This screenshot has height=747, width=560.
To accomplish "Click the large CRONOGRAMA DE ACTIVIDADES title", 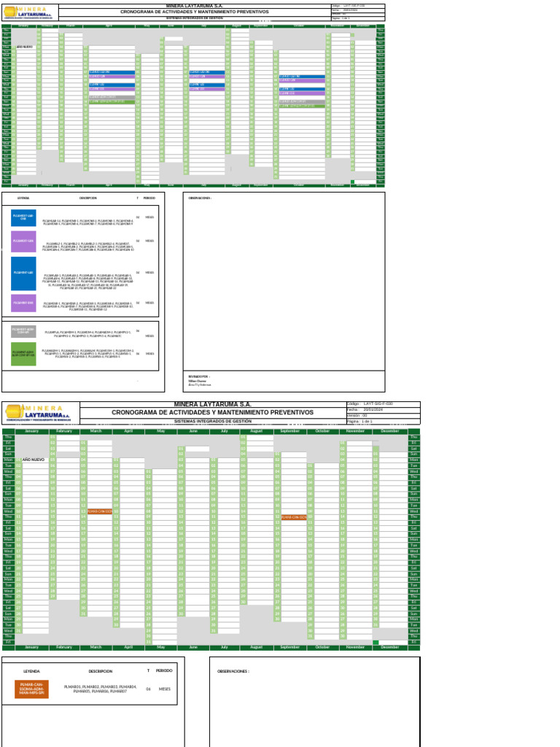I will point(212,412).
